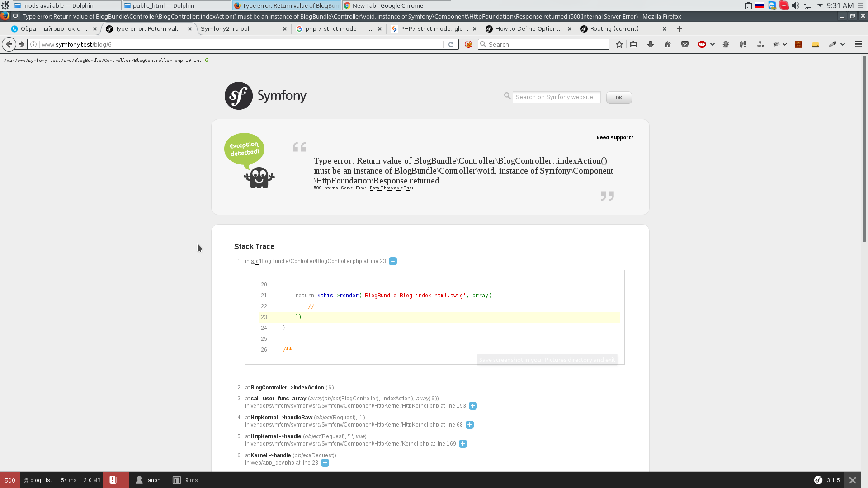Collapse the code snippet for BlogController.php line 23
The height and width of the screenshot is (488, 868).
393,261
